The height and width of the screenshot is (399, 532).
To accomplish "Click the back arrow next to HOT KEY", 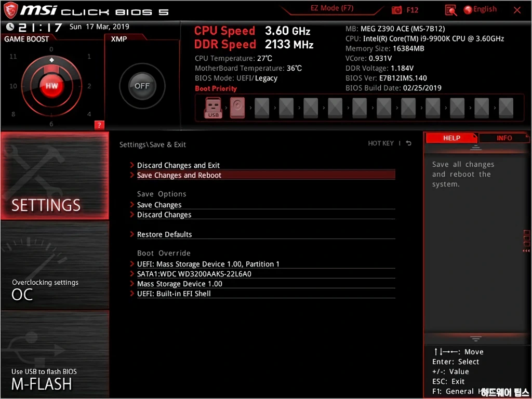I will pyautogui.click(x=409, y=143).
